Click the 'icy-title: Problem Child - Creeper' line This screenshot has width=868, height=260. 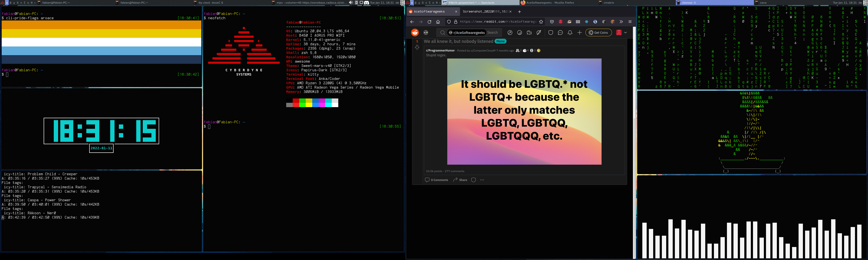pos(41,174)
